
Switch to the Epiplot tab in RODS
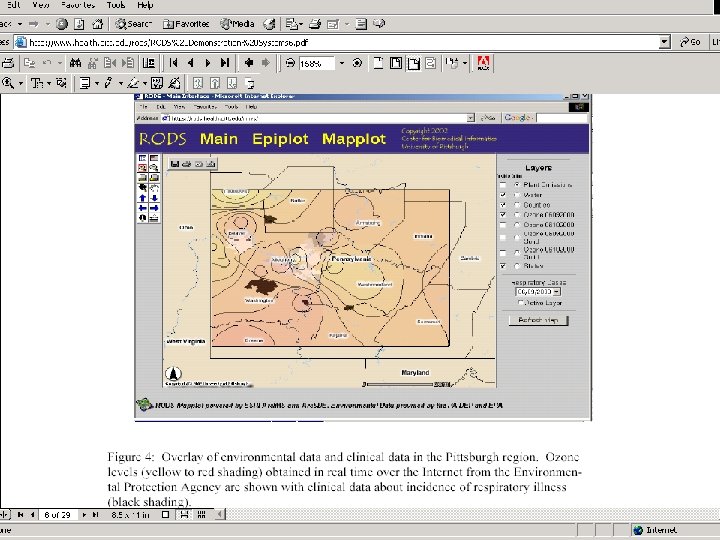tap(280, 139)
